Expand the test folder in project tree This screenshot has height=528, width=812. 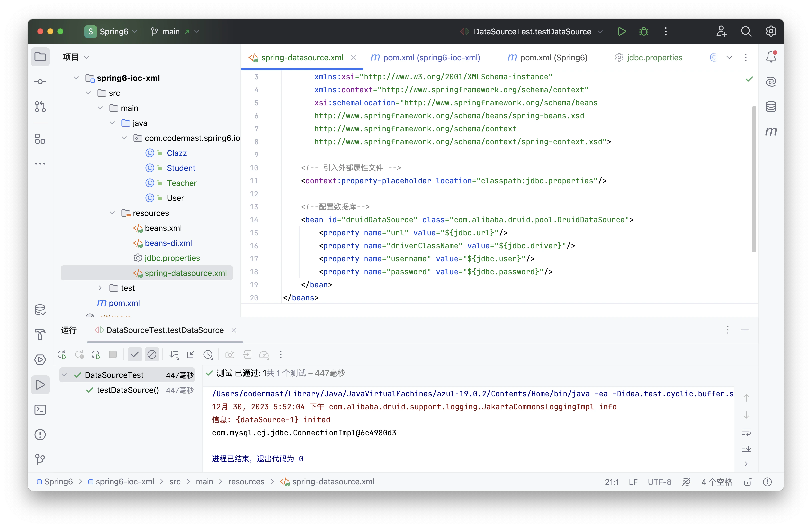(x=100, y=288)
